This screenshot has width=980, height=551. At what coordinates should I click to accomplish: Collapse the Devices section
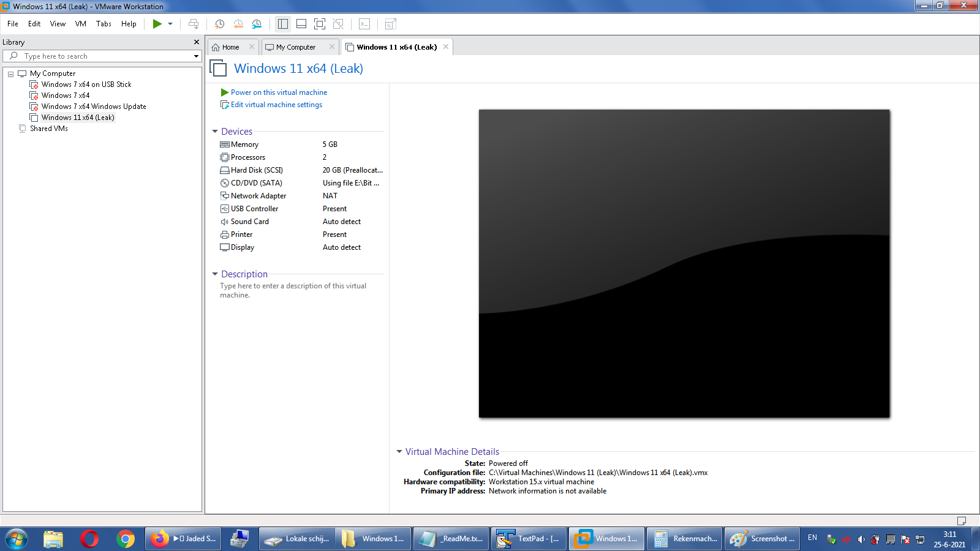point(215,132)
